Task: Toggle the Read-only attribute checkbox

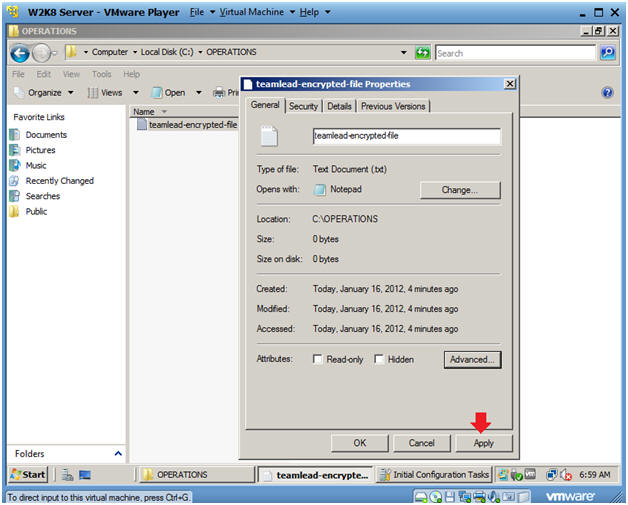Action: pyautogui.click(x=318, y=359)
